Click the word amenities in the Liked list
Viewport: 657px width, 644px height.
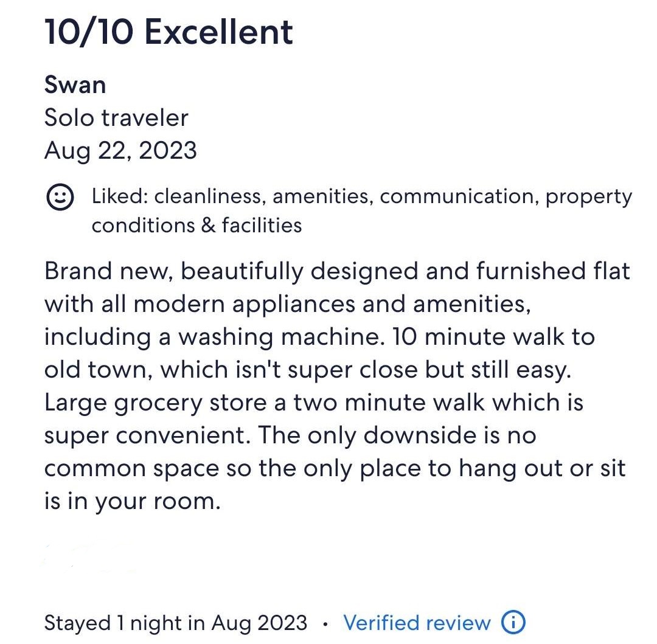321,196
